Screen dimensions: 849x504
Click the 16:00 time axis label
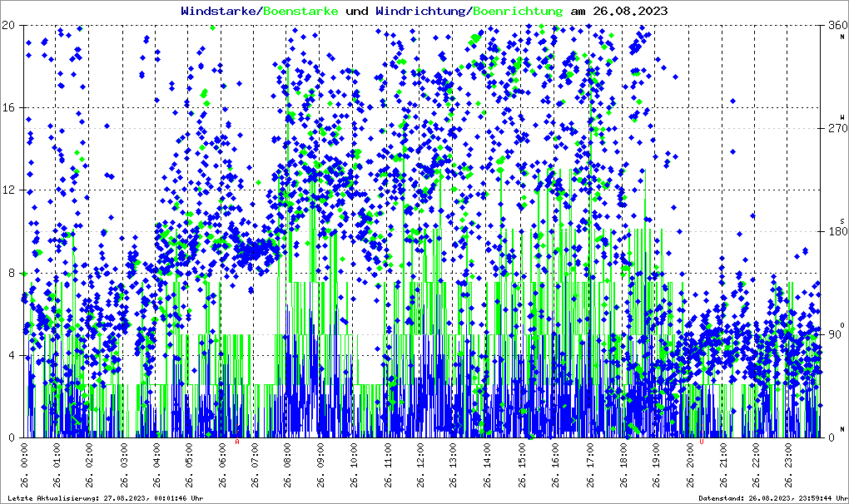pyautogui.click(x=555, y=465)
